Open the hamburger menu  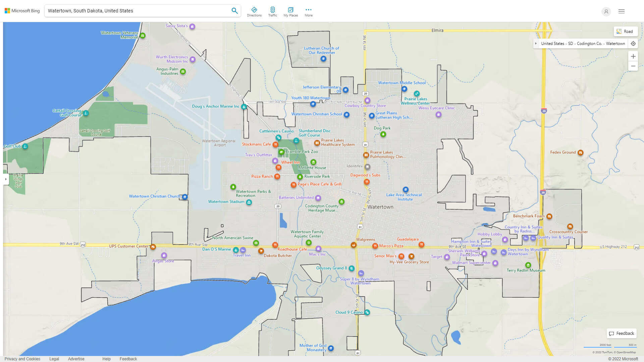(x=621, y=11)
